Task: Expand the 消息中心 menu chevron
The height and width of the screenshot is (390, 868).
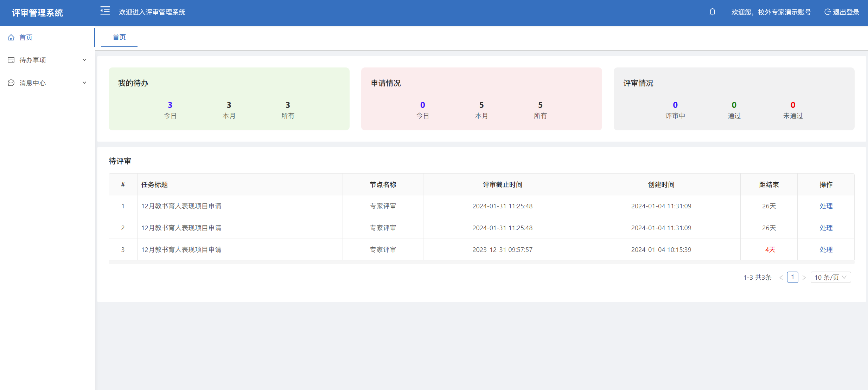Action: pos(84,83)
